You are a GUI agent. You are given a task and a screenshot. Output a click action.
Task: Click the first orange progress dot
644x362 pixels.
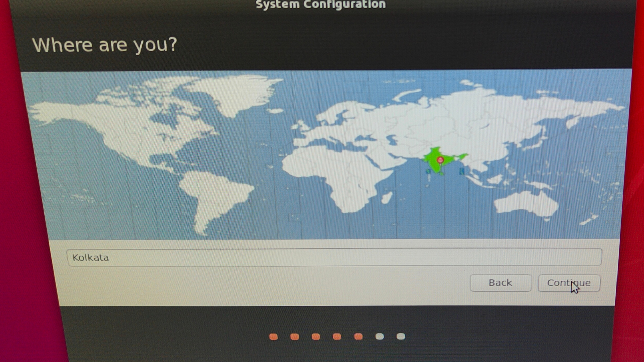tap(273, 337)
